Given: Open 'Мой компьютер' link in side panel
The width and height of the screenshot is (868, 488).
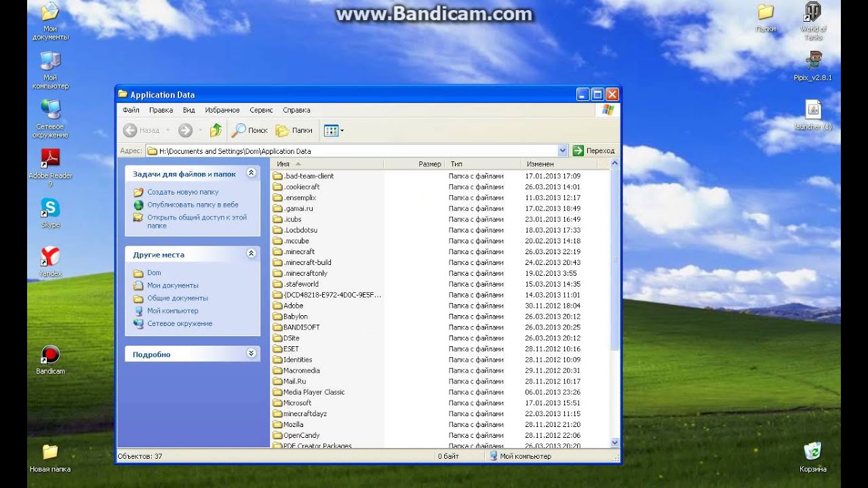Looking at the screenshot, I should pos(172,311).
